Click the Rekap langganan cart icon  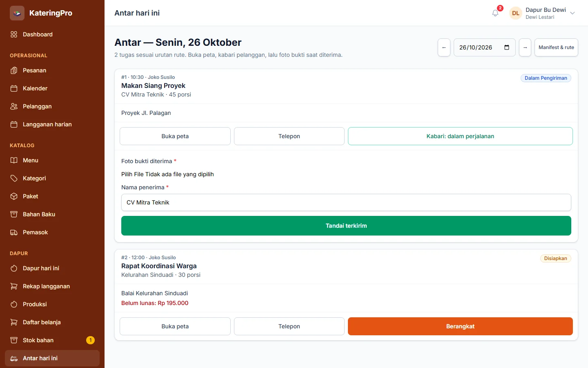point(14,286)
